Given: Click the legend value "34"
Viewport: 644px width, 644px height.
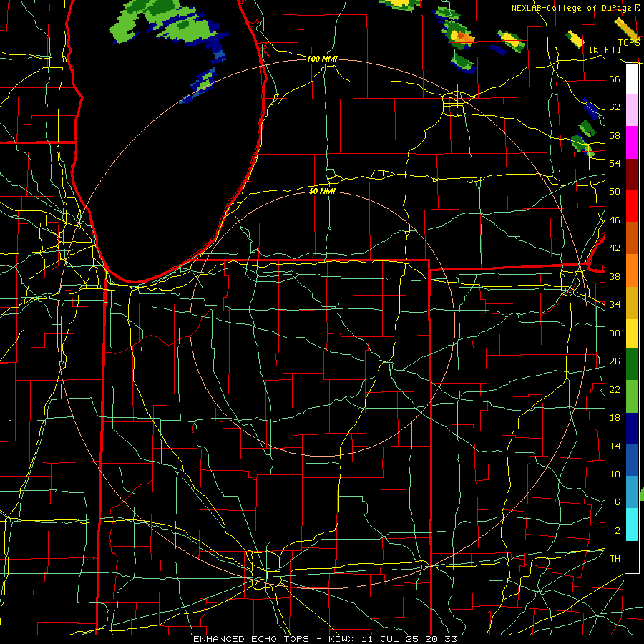Looking at the screenshot, I should 615,305.
